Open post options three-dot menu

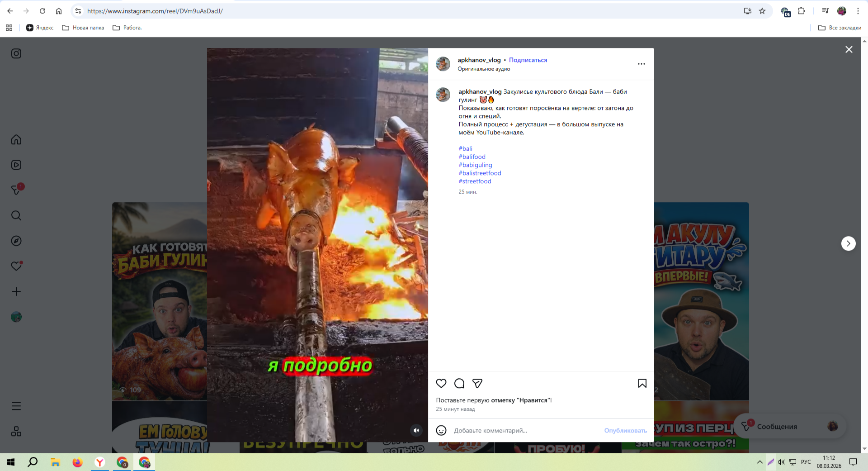[641, 64]
